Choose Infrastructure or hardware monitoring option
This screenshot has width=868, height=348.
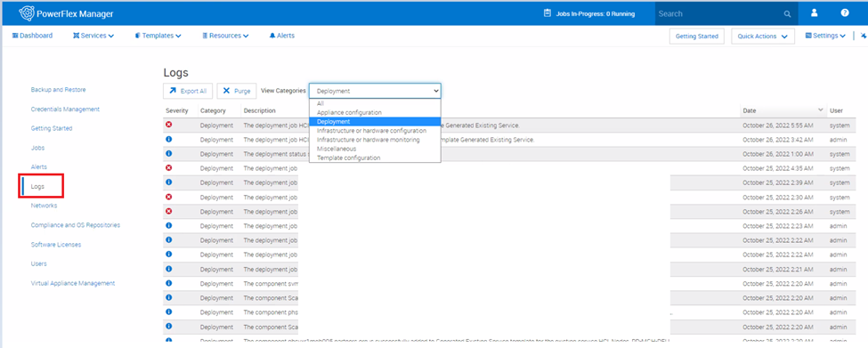[375, 140]
